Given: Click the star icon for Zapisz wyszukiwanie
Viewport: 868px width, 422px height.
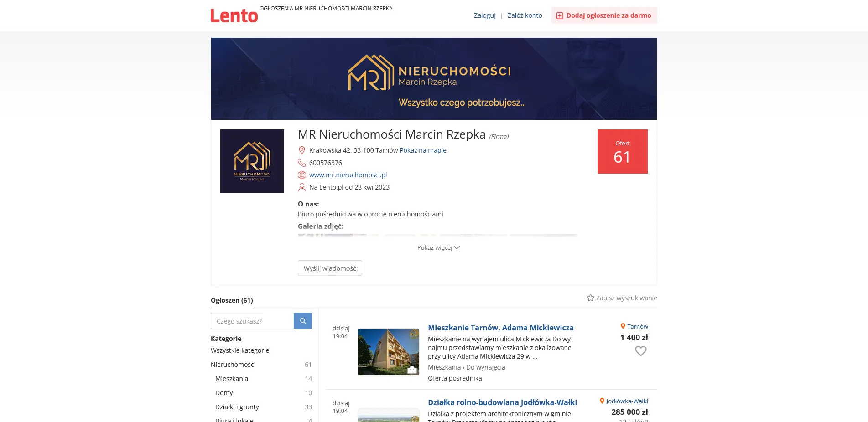Looking at the screenshot, I should click(590, 298).
